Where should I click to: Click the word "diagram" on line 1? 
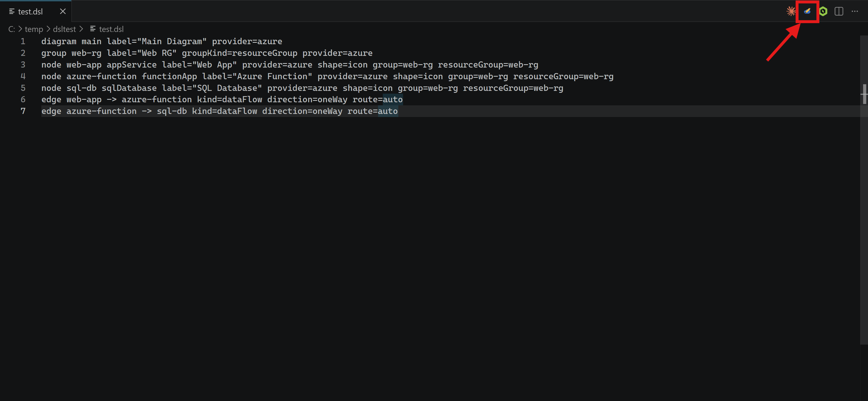click(x=59, y=41)
